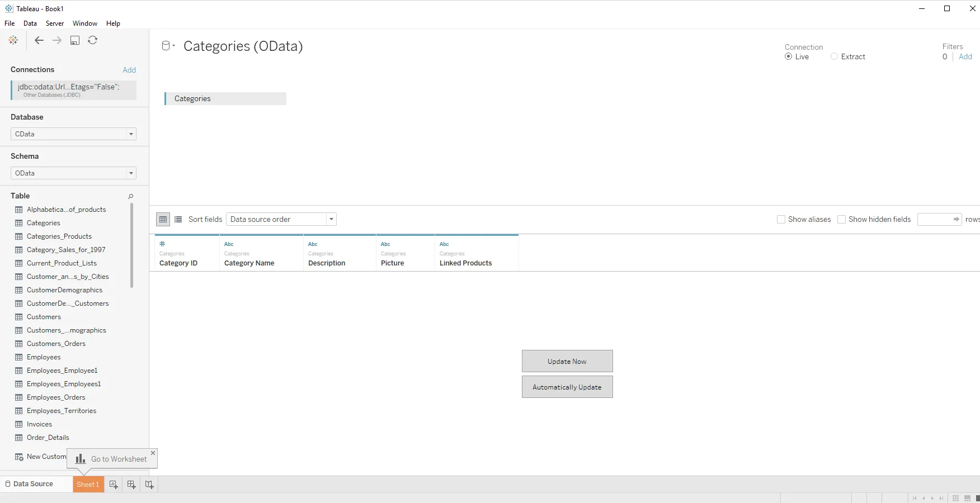The height and width of the screenshot is (503, 980).
Task: Open the Data menu
Action: 30,23
